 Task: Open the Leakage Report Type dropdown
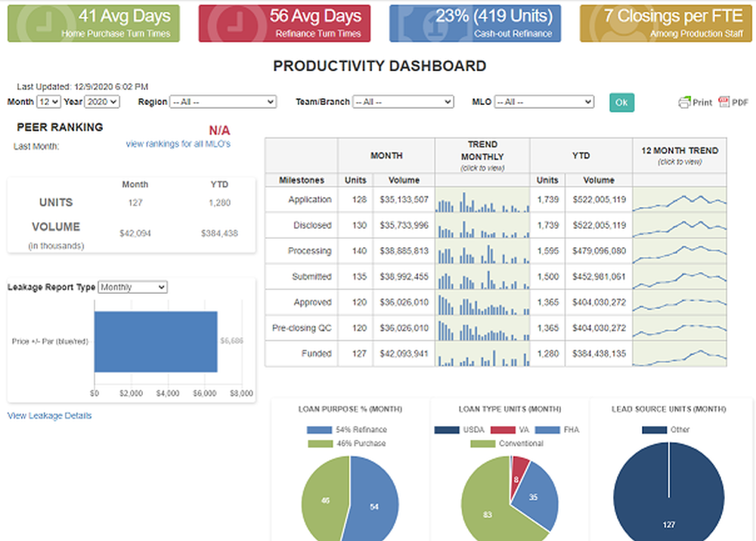pos(132,287)
